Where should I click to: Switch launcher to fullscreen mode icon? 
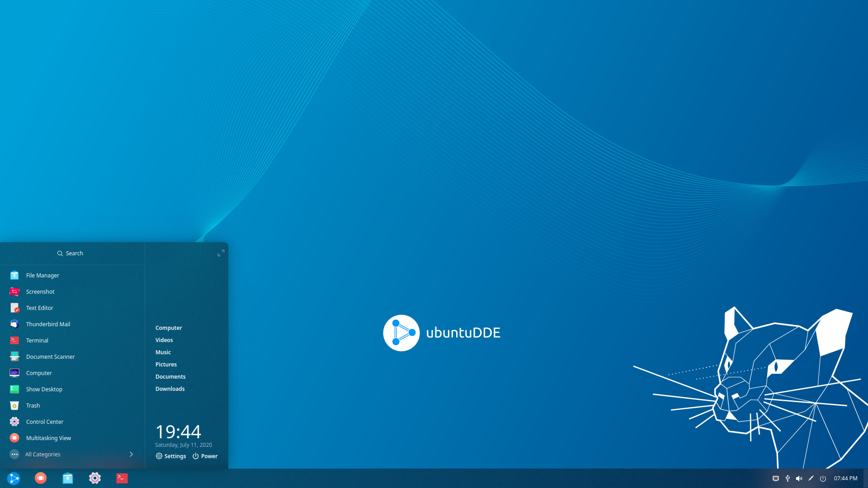221,253
